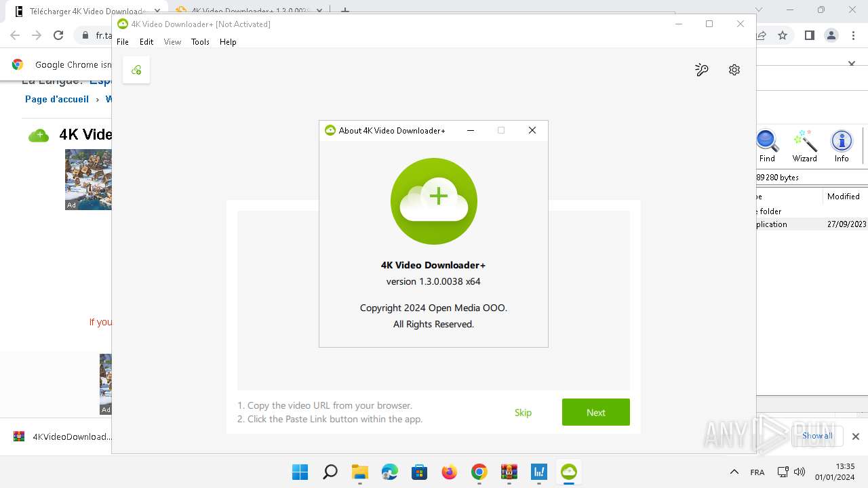Viewport: 868px width, 488px height.
Task: Click the blue chart app on the taskbar
Action: click(x=538, y=472)
